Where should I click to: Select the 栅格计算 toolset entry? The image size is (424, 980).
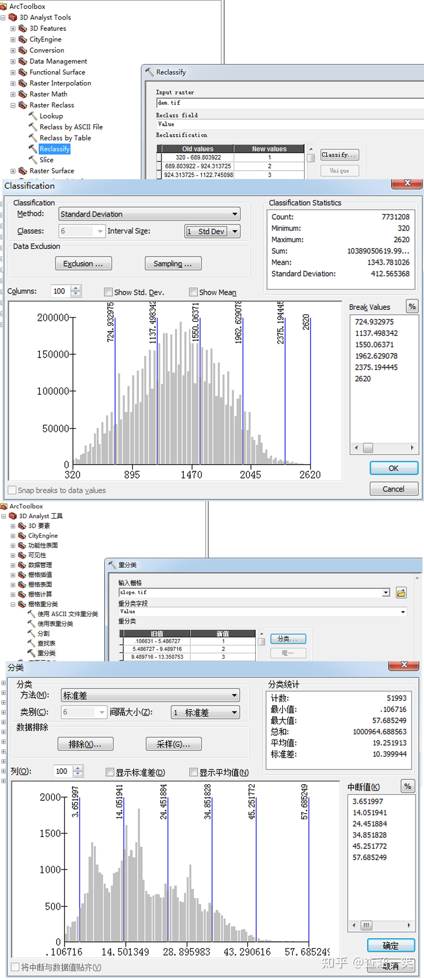40,595
